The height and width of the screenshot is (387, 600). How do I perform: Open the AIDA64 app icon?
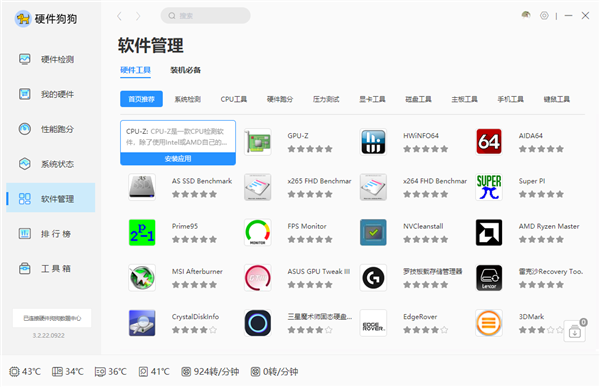(x=489, y=142)
